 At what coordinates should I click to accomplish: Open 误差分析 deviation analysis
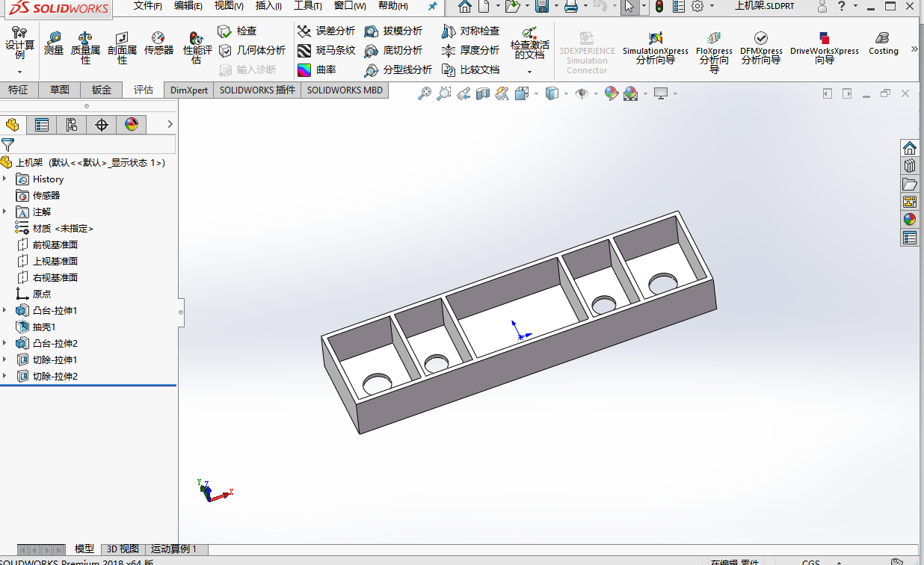point(326,31)
